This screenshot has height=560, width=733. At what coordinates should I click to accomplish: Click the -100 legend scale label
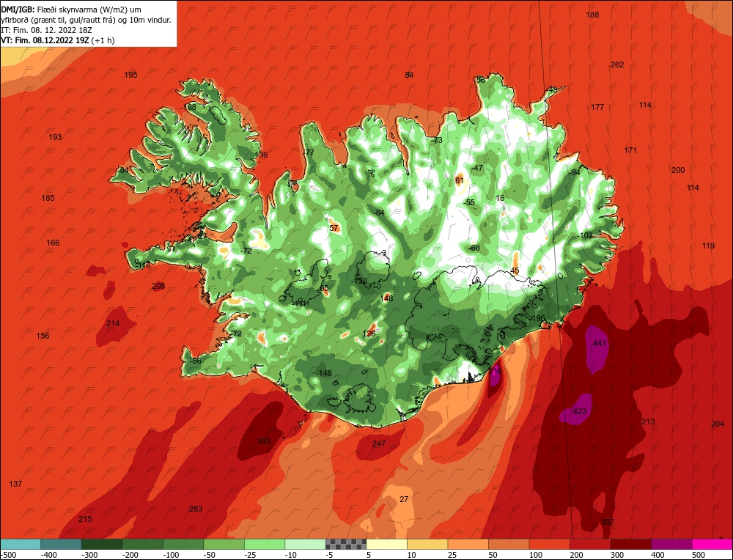[171, 555]
